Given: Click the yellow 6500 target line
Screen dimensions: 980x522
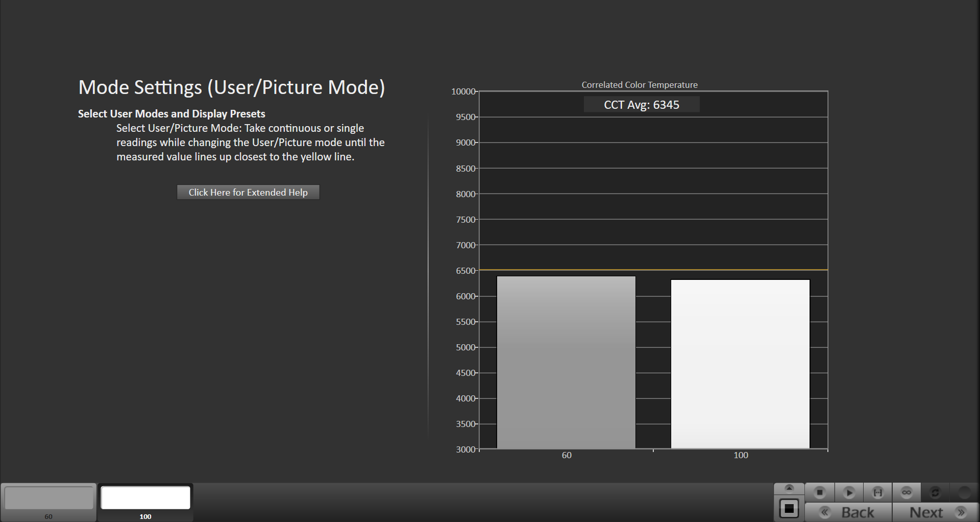Looking at the screenshot, I should [653, 270].
